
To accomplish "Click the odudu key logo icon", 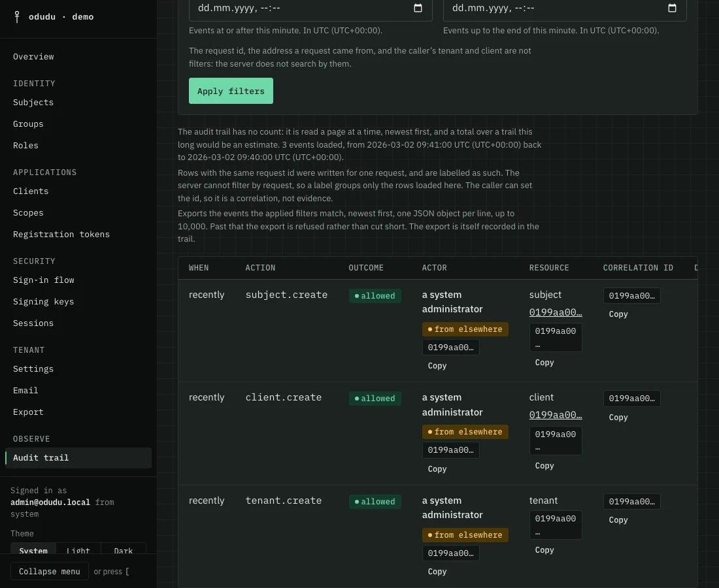I will [x=17, y=17].
